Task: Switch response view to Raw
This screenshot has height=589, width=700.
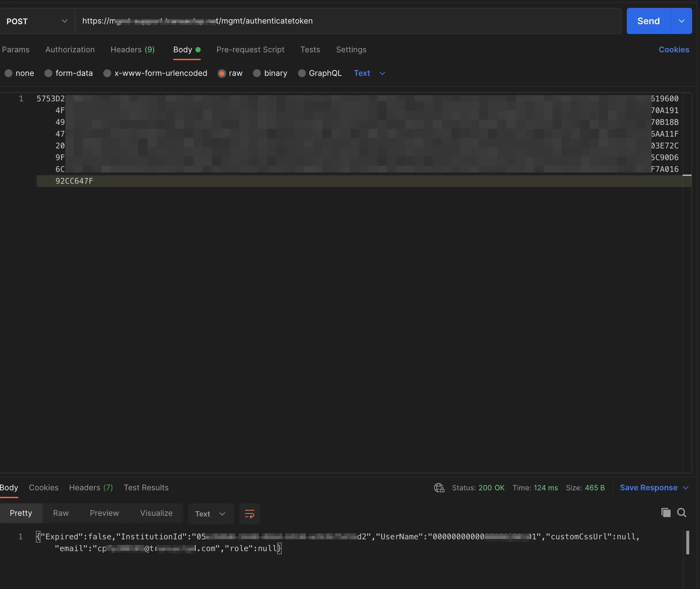Action: click(x=61, y=513)
